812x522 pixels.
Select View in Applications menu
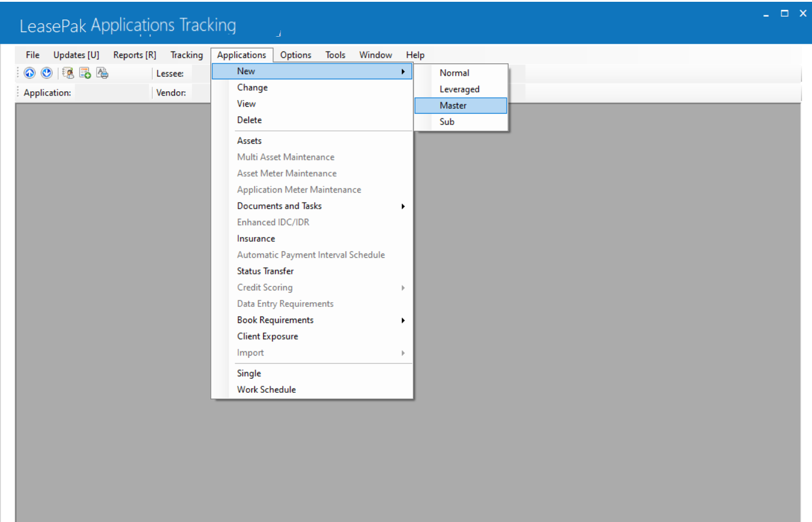tap(312, 104)
